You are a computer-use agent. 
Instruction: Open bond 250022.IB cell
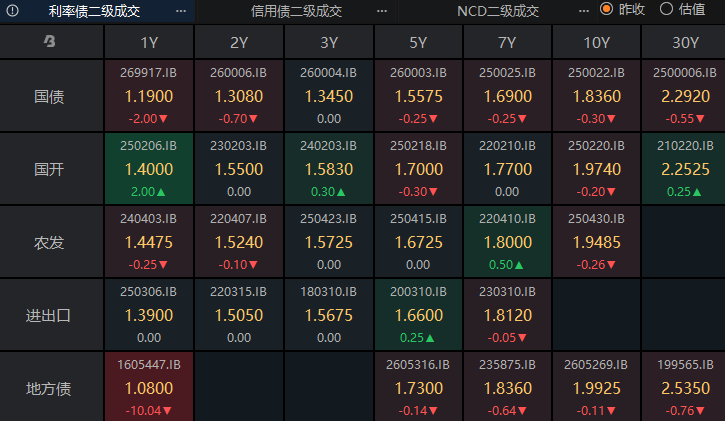(x=596, y=96)
